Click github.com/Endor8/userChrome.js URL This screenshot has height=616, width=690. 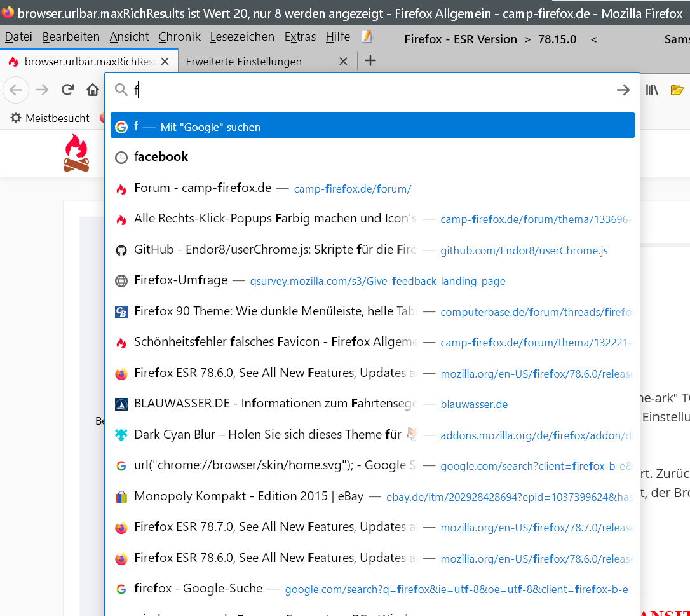[x=524, y=250]
